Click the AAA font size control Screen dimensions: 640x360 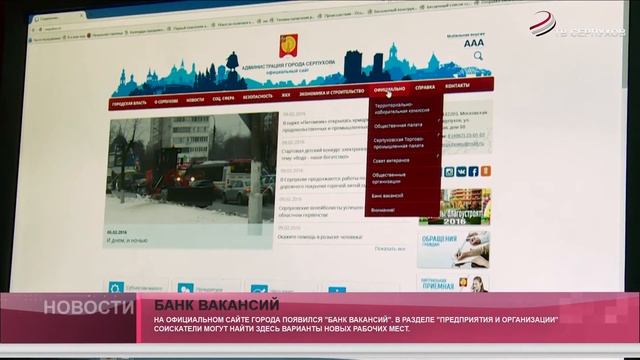pyautogui.click(x=474, y=43)
